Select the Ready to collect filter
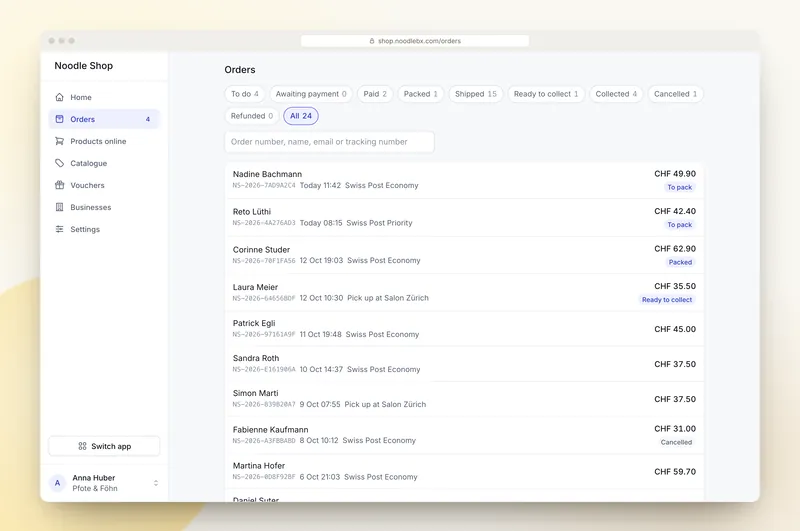 click(546, 94)
